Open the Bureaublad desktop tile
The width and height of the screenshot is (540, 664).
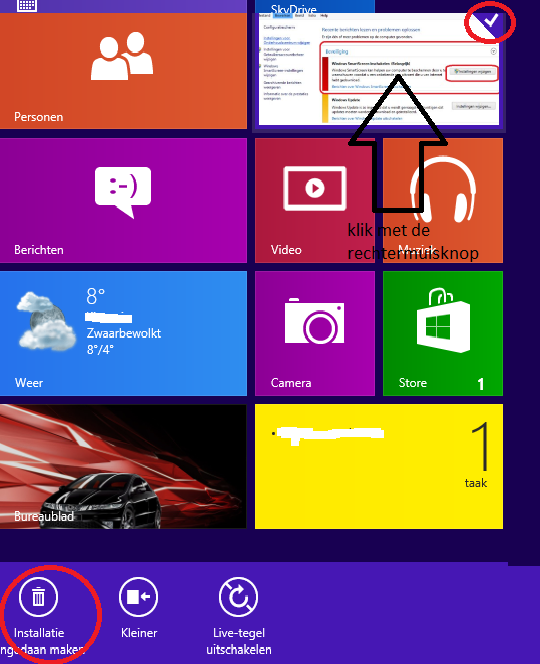(x=123, y=466)
